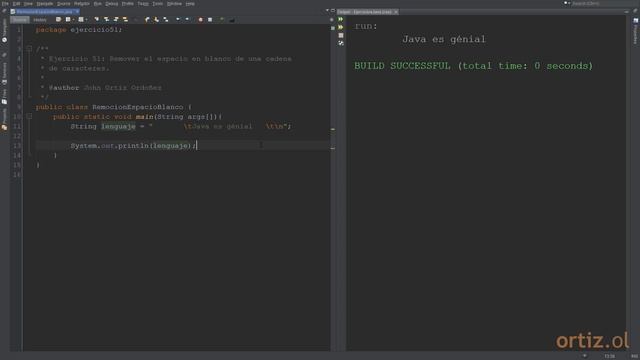Open Run menu

[98, 4]
